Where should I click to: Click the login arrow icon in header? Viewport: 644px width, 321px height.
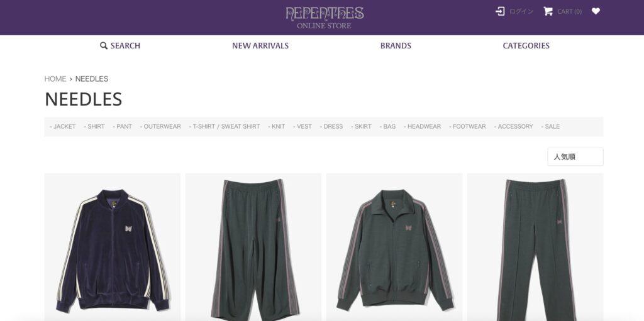click(500, 11)
